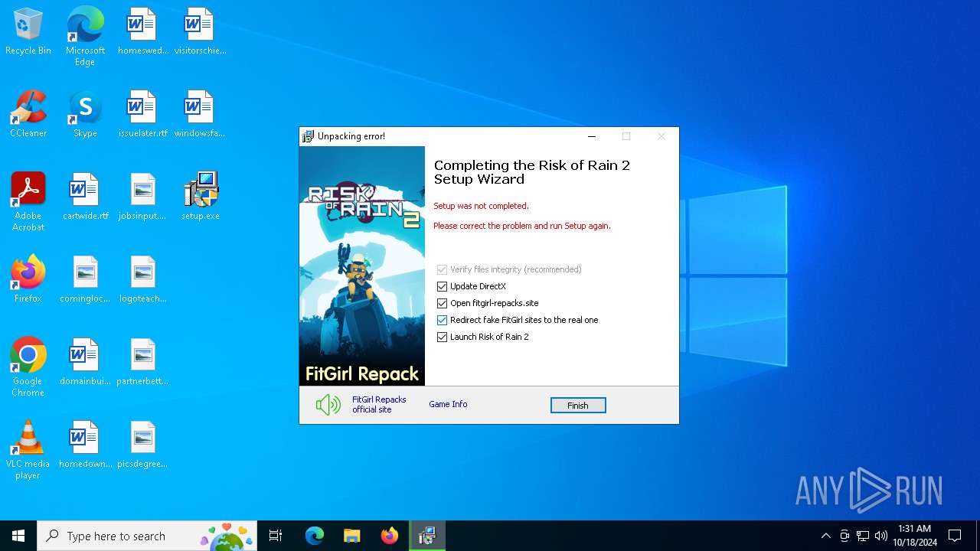Viewport: 980px width, 551px height.
Task: Select comingloc… image file icon
Action: point(85,279)
